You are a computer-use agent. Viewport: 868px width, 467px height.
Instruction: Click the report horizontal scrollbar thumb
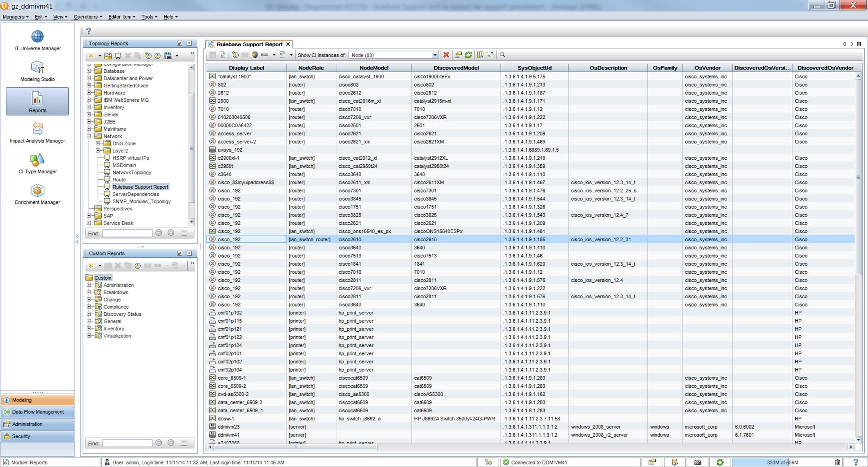[295, 447]
